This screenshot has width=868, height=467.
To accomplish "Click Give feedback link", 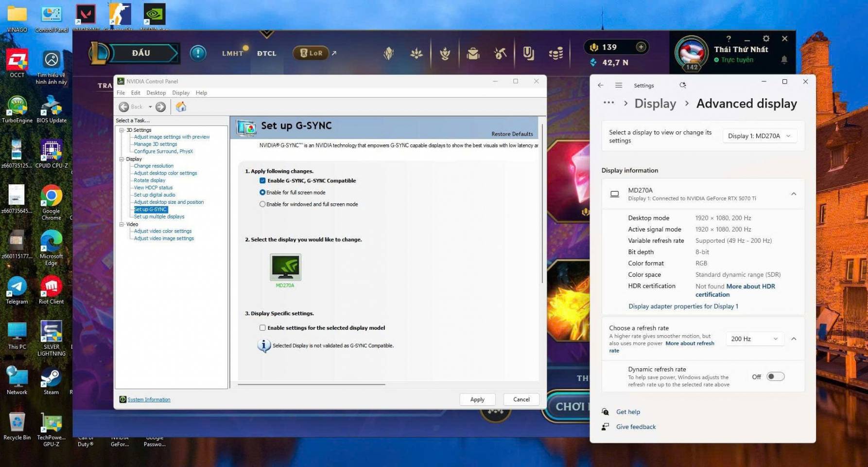I will pyautogui.click(x=636, y=427).
